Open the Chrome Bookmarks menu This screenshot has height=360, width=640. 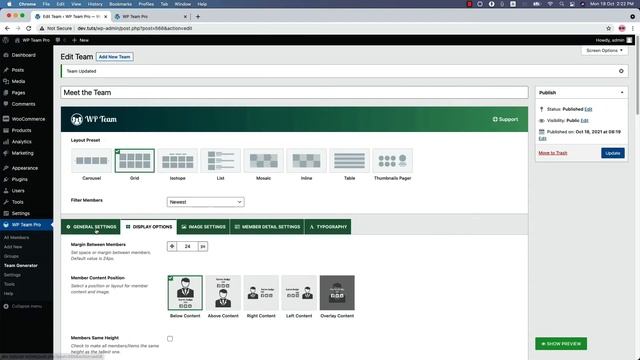[x=120, y=4]
